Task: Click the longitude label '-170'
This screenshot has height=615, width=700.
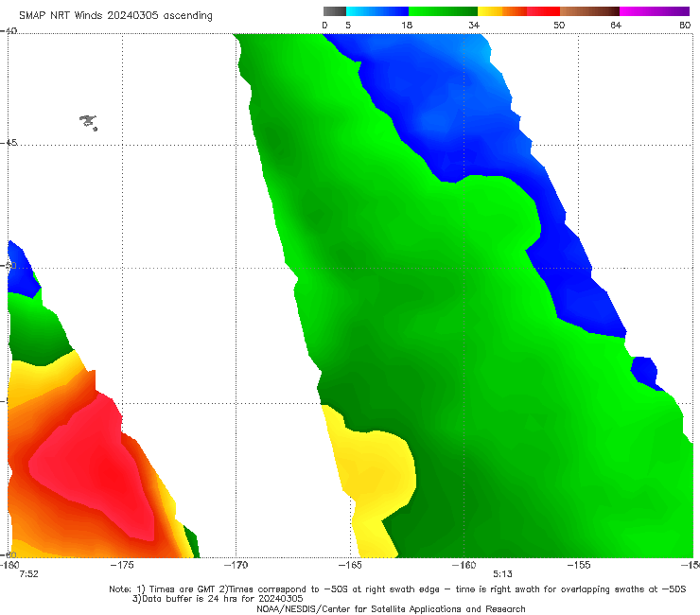Action: point(236,565)
